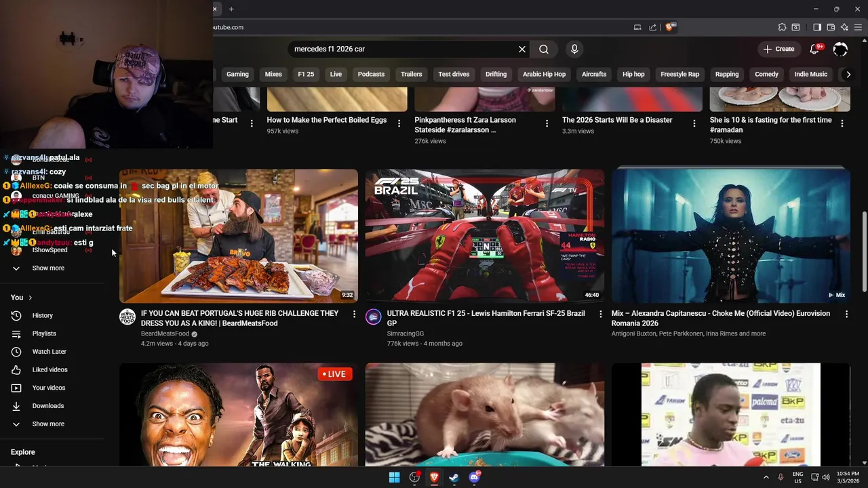Image resolution: width=868 pixels, height=488 pixels.
Task: Open YouTube notifications bell
Action: [816, 49]
